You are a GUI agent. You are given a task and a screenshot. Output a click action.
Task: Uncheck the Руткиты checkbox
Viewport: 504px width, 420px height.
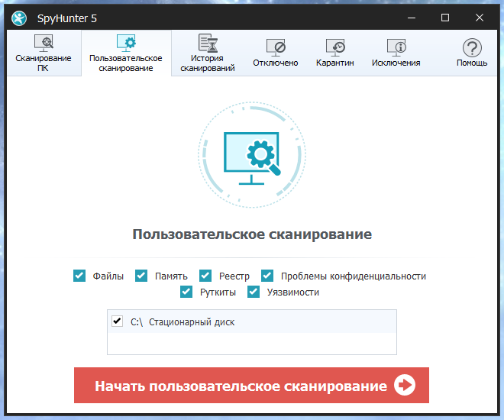[186, 292]
